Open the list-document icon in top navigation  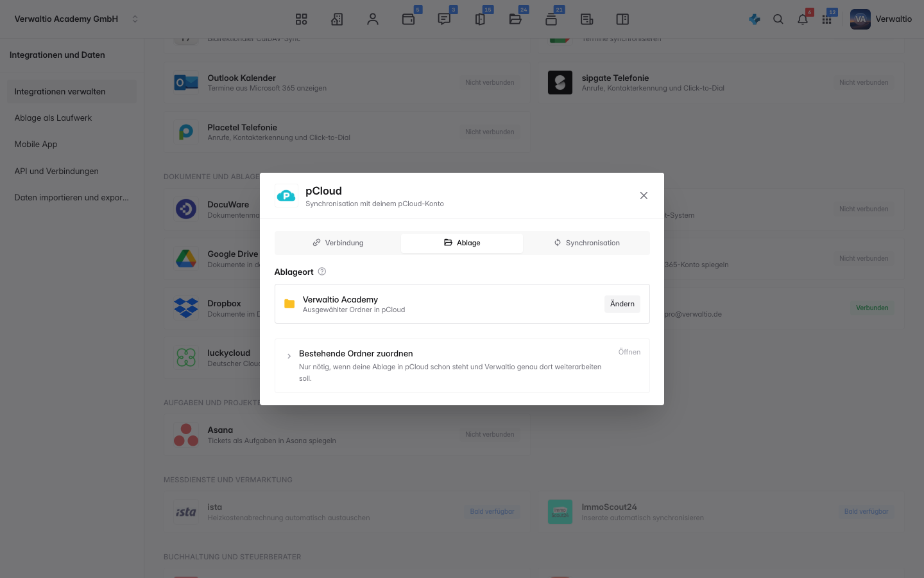(x=587, y=19)
